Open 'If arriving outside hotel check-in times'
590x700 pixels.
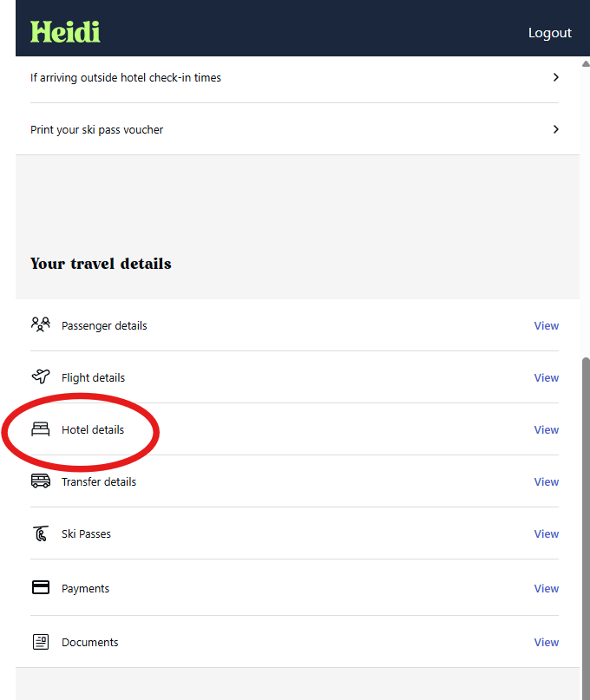(x=294, y=77)
